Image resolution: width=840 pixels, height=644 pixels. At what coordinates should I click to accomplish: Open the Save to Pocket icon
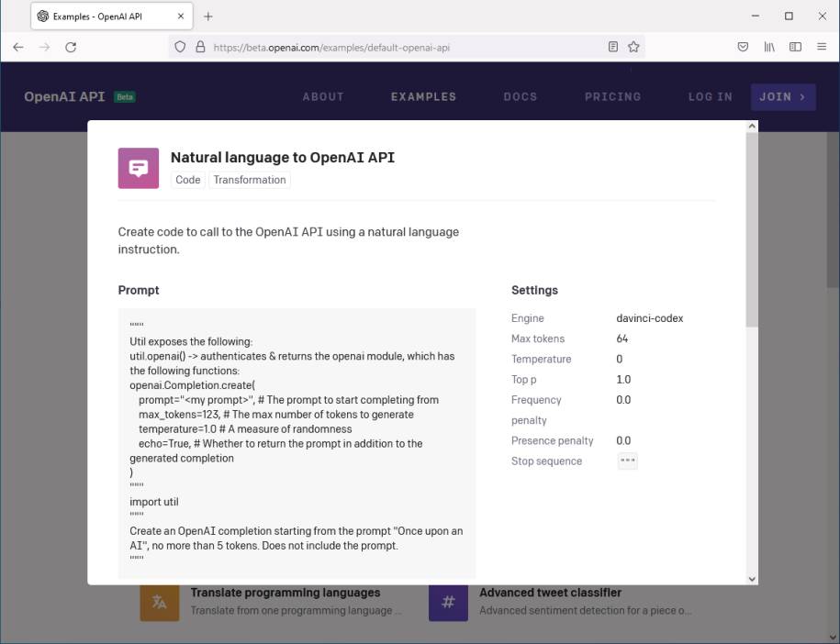click(743, 47)
